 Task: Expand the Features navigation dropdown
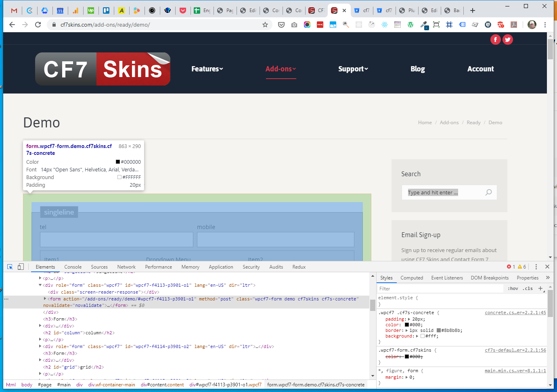207,69
